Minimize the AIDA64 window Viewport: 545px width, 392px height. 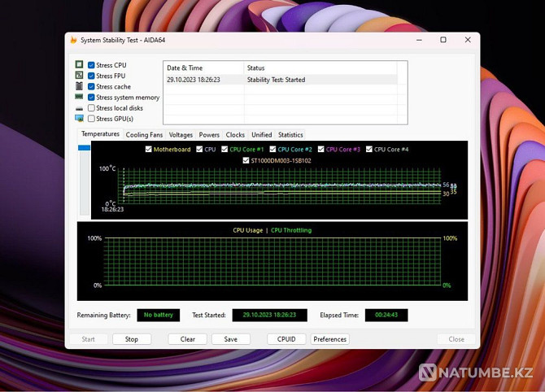419,40
